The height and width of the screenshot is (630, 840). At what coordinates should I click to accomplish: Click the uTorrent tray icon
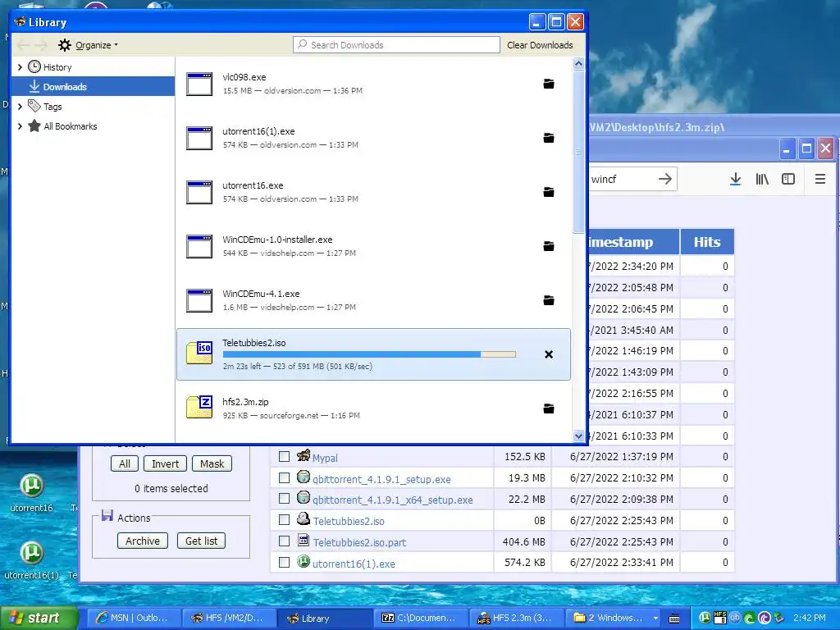point(705,618)
